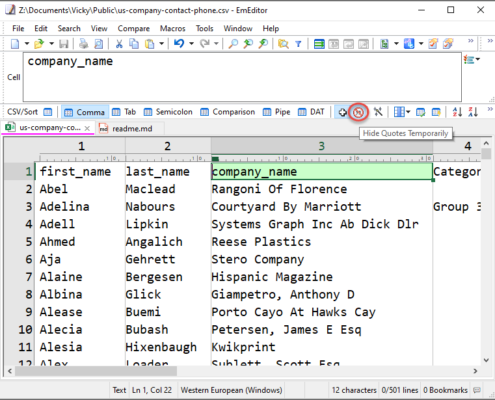Image resolution: width=495 pixels, height=400 pixels.
Task: Click inside the Cell content box
Action: pos(242,77)
